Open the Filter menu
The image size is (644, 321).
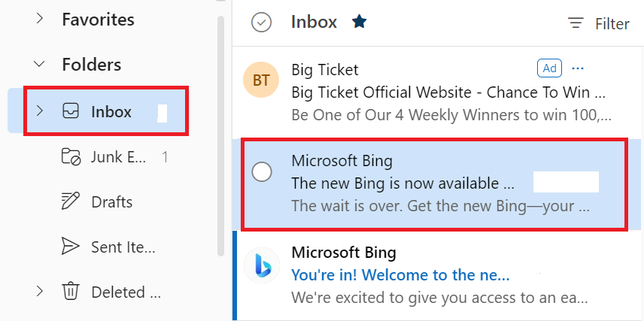click(598, 23)
